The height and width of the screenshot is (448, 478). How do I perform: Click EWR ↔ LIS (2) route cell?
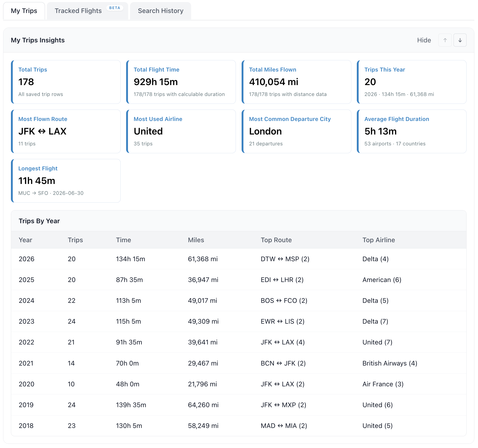(x=283, y=321)
